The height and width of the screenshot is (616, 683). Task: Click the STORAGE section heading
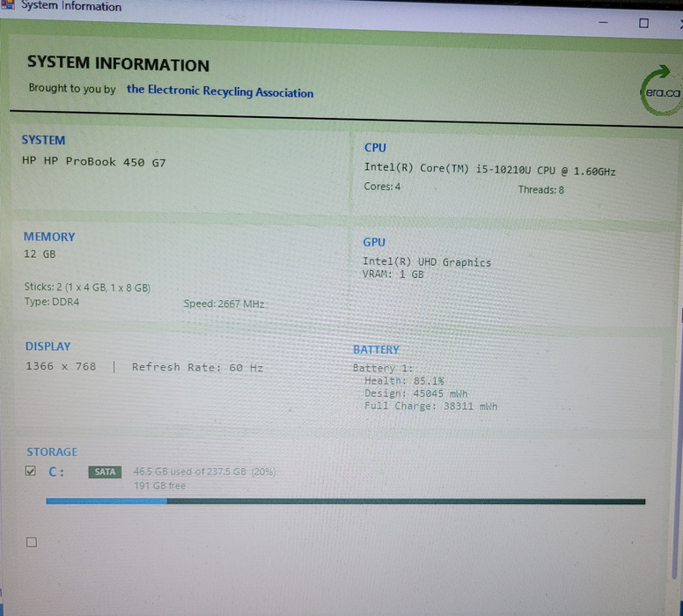52,451
